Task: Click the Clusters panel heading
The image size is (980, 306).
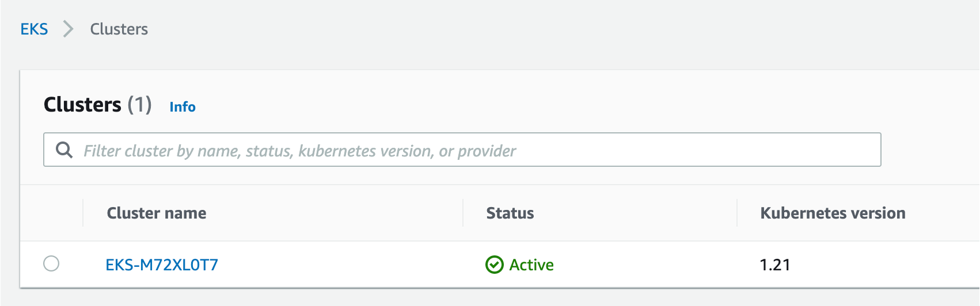Action: (x=82, y=105)
